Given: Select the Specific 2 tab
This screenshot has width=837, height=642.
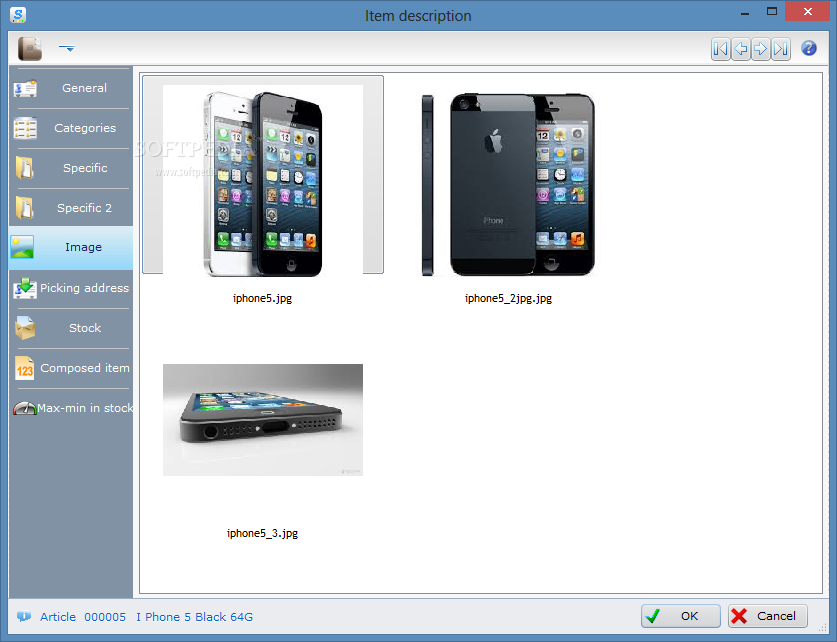Looking at the screenshot, I should point(71,208).
